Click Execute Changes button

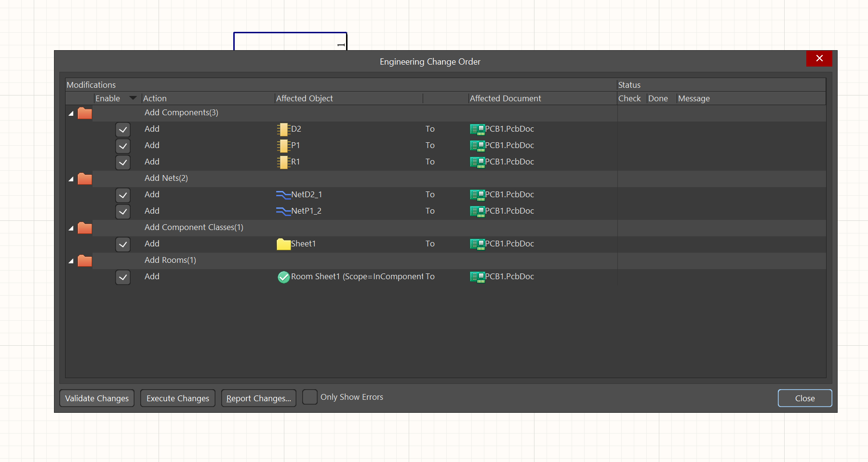pyautogui.click(x=178, y=398)
